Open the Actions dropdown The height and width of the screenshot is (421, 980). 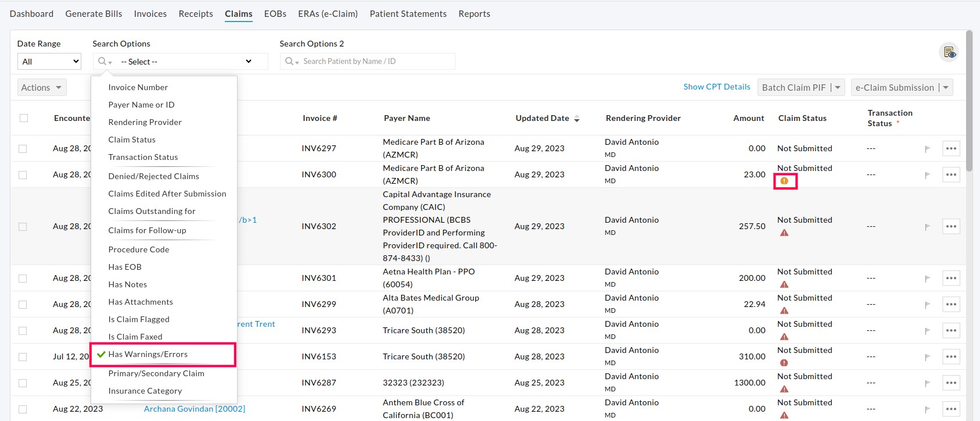tap(42, 87)
